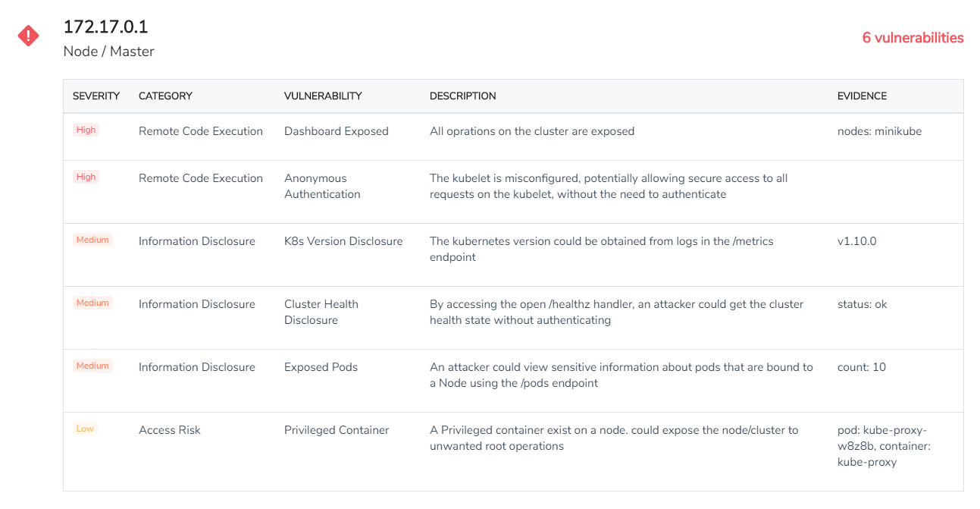
Task: Select the Anonymous Authentication vulnerability name
Action: tap(322, 186)
